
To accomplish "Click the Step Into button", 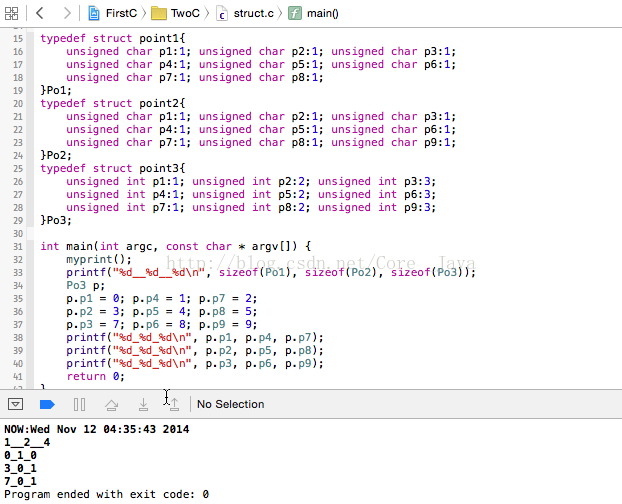I will [x=144, y=404].
